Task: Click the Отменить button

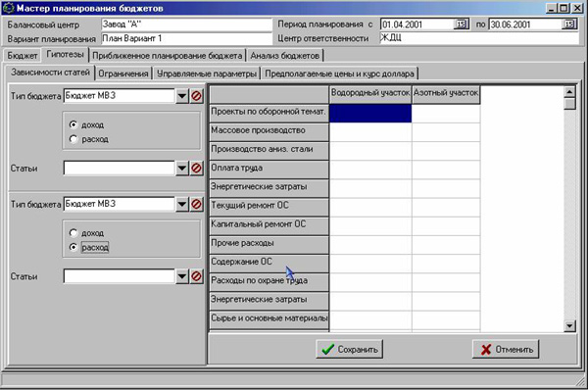Action: click(x=506, y=349)
